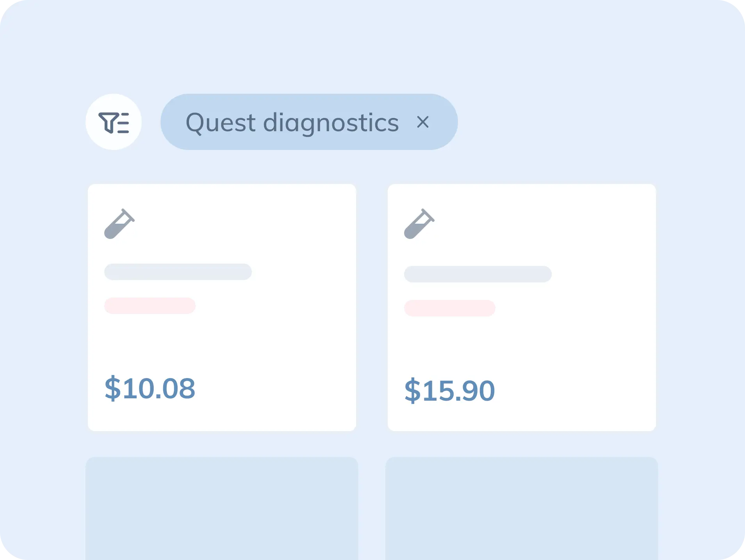Click the word "Quest" in the filter chip
The height and width of the screenshot is (560, 745).
[221, 123]
